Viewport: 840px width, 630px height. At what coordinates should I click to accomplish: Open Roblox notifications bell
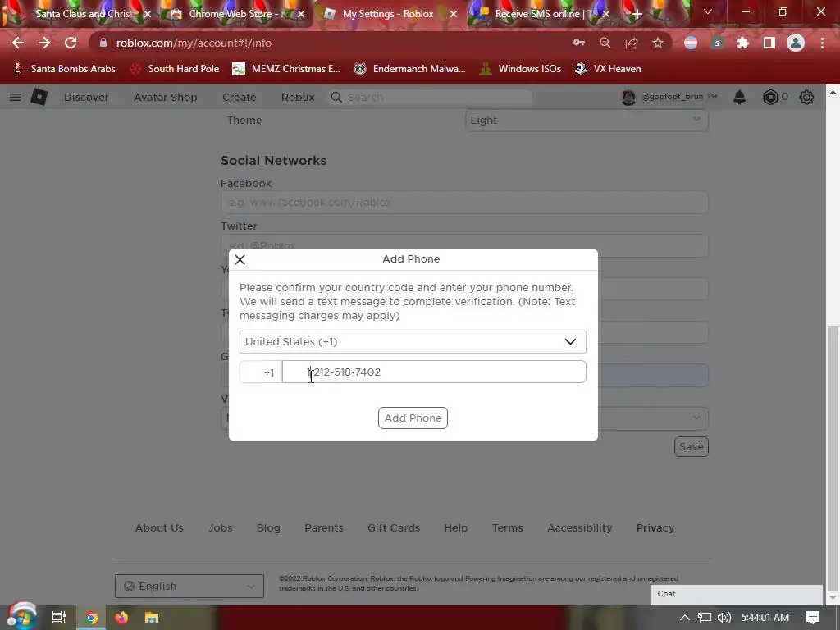pos(739,97)
